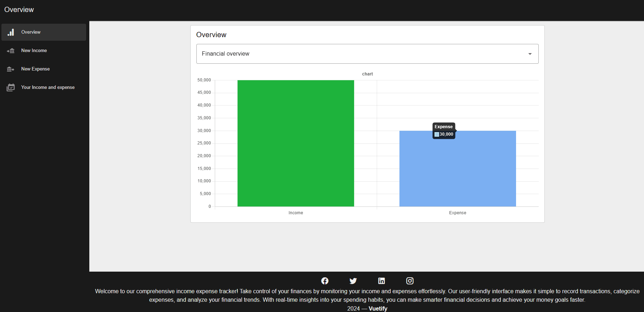Open the Instagram icon in footer
The height and width of the screenshot is (312, 644).
pos(410,281)
